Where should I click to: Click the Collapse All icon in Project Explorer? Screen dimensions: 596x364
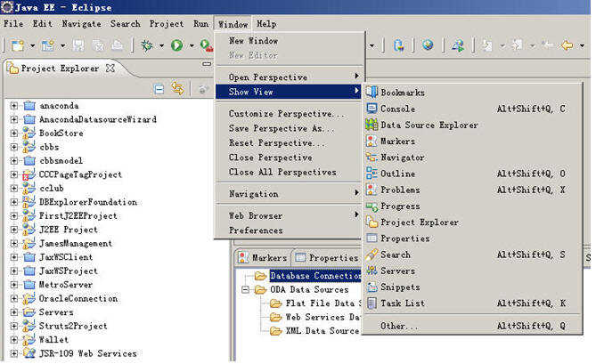159,90
